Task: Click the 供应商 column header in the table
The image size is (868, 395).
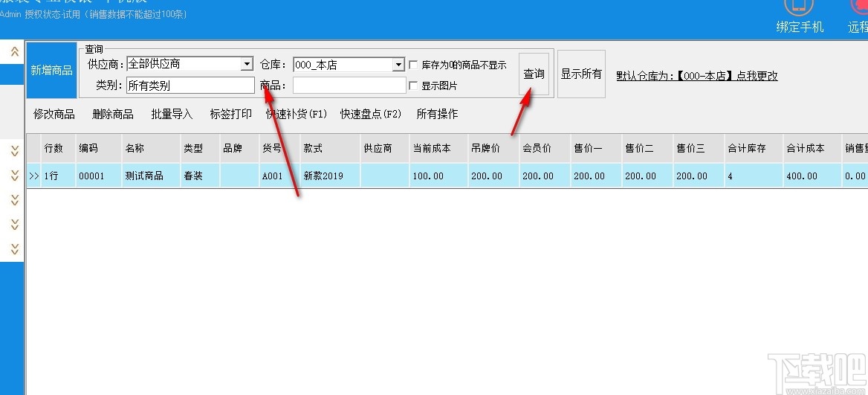Action: click(385, 149)
